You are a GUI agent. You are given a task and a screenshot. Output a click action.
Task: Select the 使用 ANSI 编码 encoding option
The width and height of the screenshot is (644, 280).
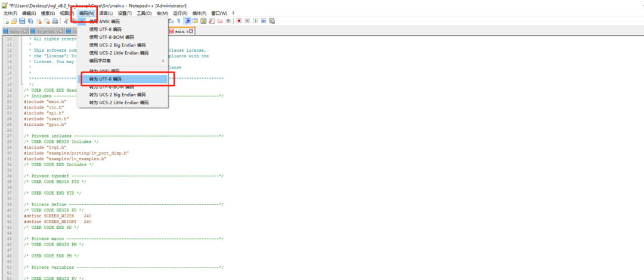click(x=104, y=21)
